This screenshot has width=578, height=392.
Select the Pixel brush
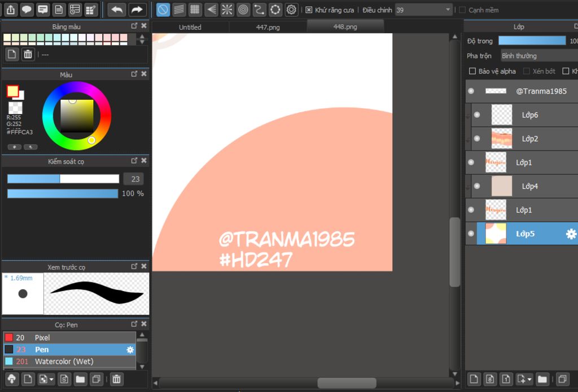[69, 337]
